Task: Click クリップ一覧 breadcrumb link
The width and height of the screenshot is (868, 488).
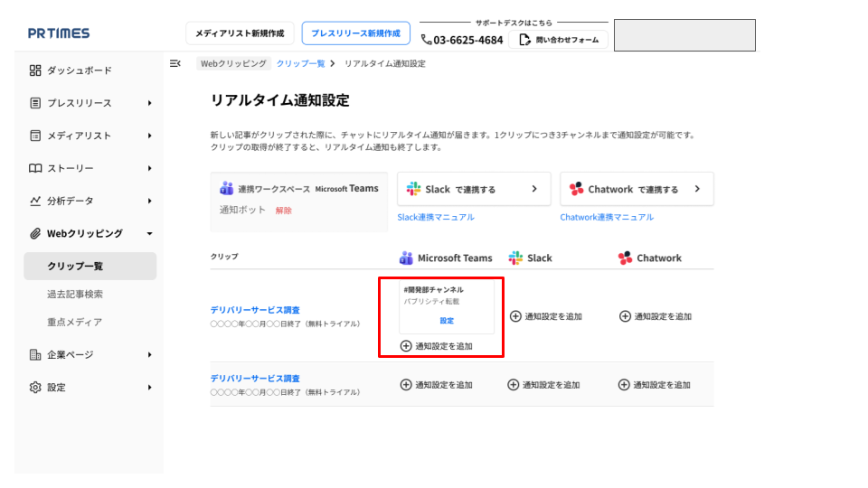Action: tap(300, 63)
